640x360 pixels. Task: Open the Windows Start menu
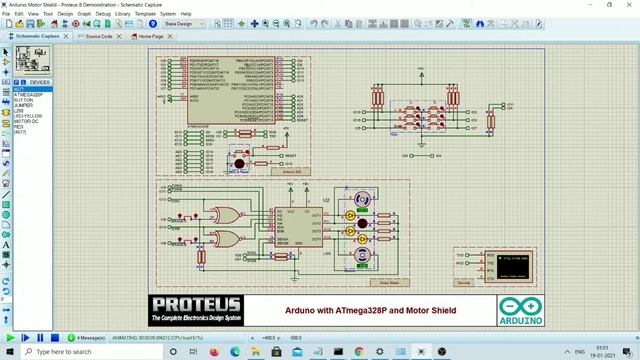(x=10, y=352)
